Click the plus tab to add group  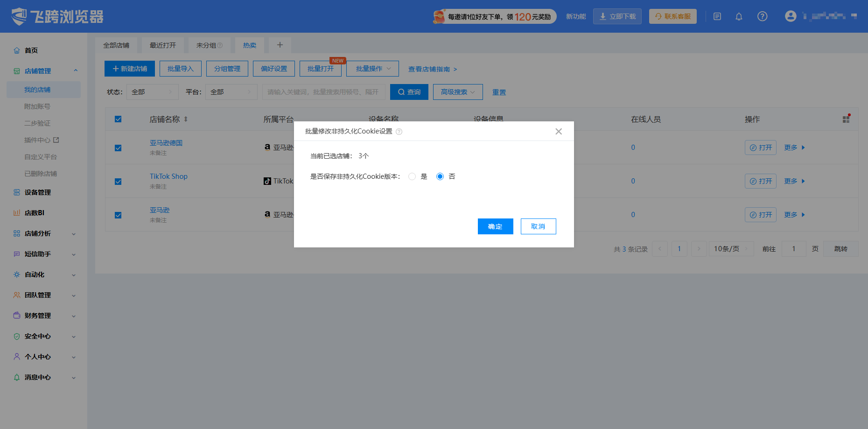click(x=280, y=45)
